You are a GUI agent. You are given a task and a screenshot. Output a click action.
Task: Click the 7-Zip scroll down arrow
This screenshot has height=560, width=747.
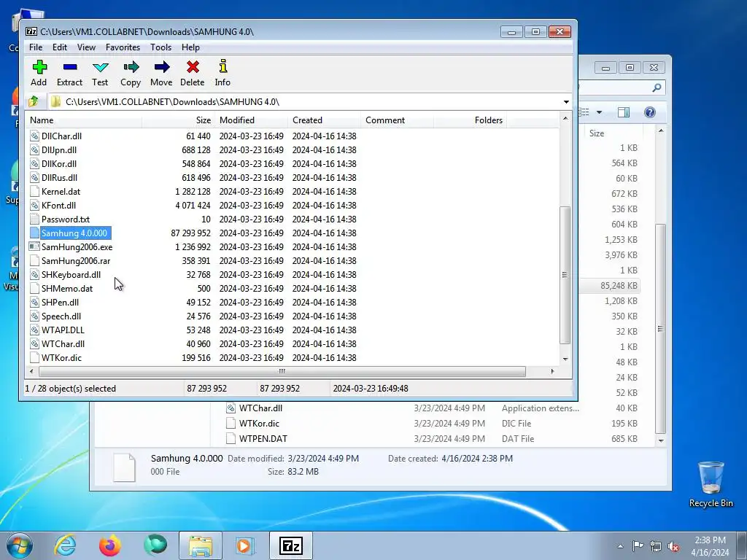(565, 359)
